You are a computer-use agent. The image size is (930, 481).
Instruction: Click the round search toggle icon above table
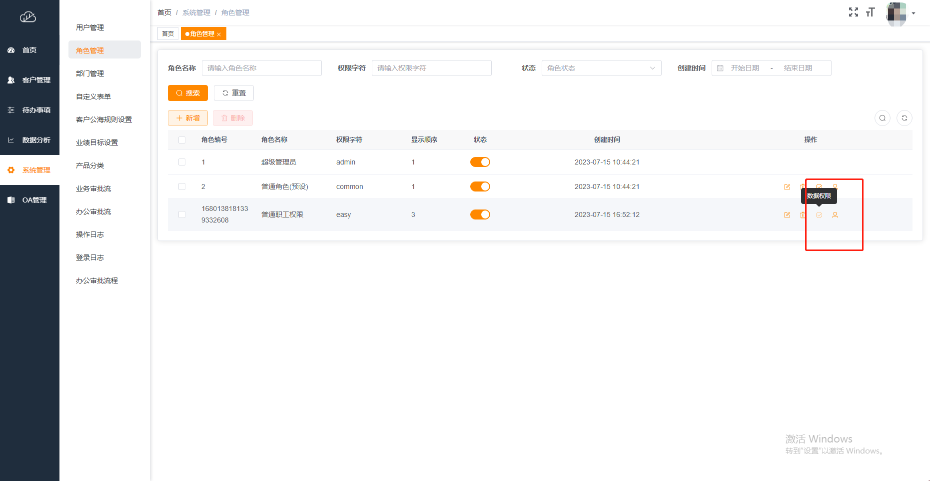(882, 117)
